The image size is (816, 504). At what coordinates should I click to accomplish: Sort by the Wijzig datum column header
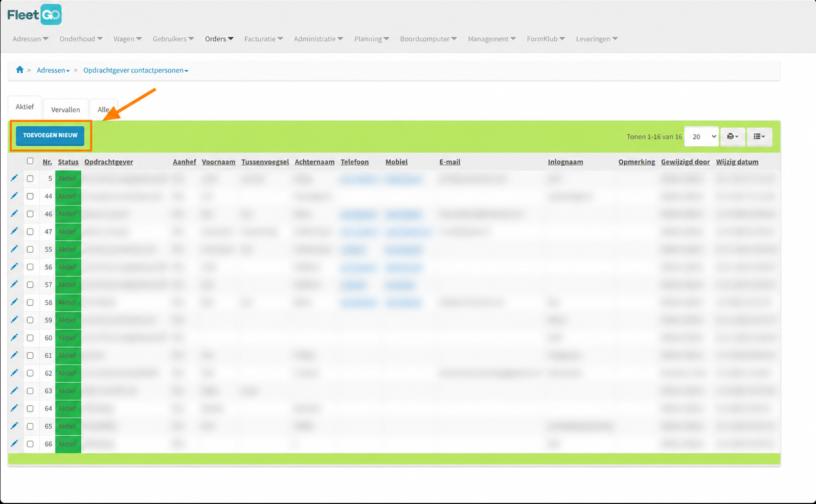pyautogui.click(x=737, y=162)
